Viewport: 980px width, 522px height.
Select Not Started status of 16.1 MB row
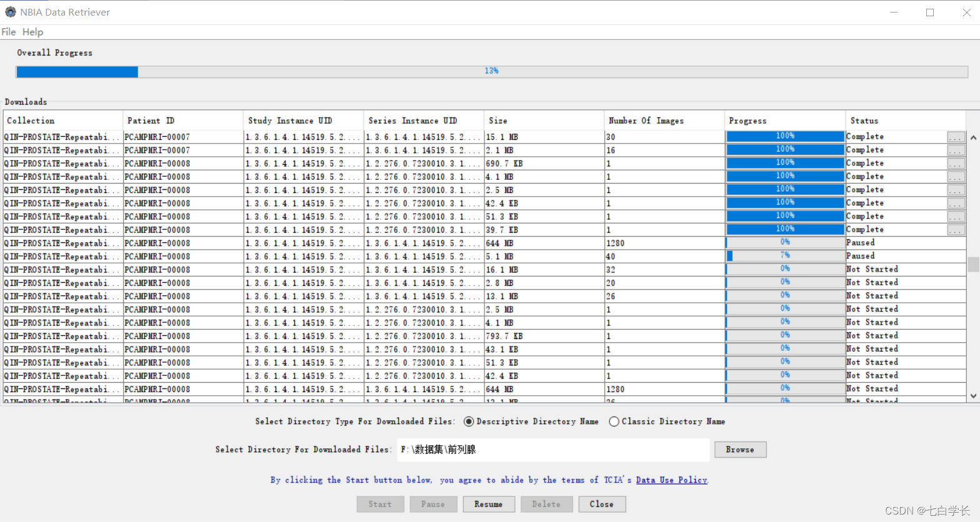(x=906, y=269)
